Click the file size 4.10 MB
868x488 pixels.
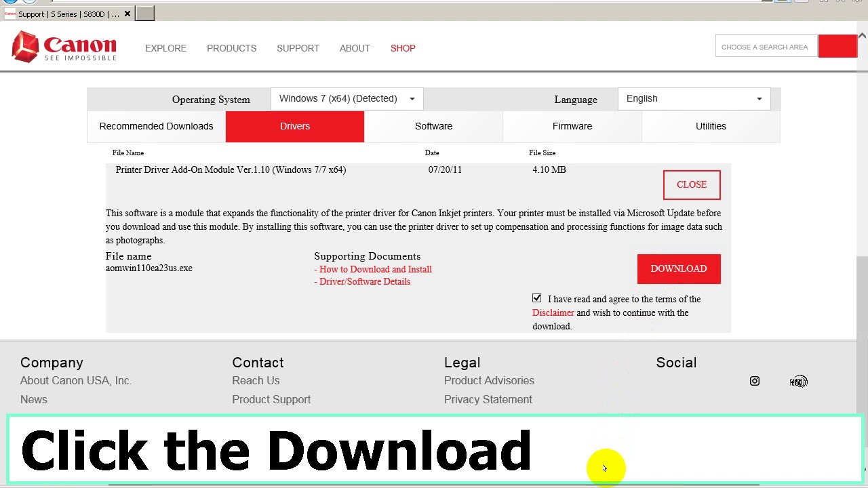click(x=549, y=169)
